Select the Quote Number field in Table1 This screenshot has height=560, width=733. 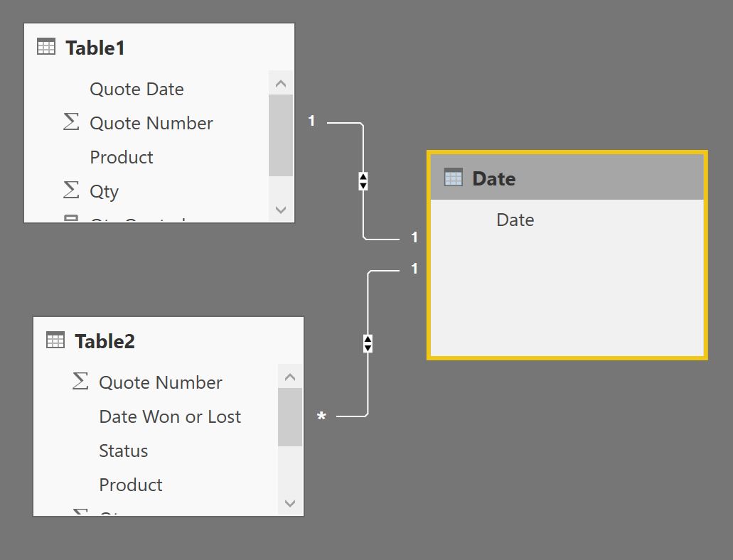151,123
